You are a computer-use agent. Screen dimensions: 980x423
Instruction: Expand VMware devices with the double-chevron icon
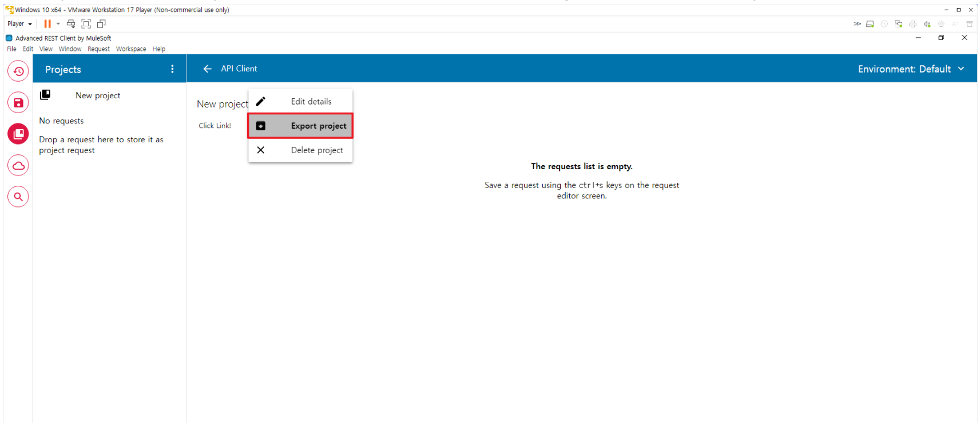(857, 24)
